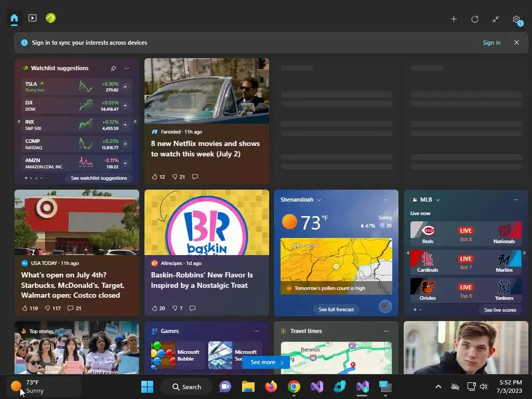The width and height of the screenshot is (532, 399).
Task: Switch to the Watch video tab
Action: 32,18
